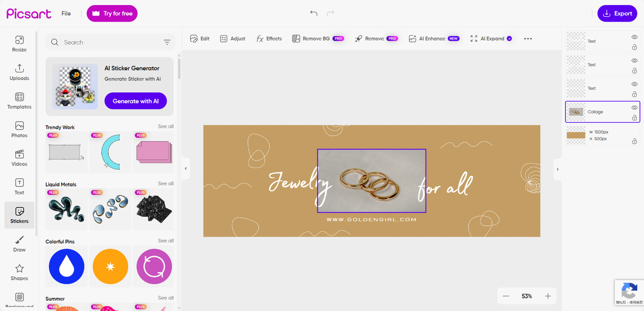Add the pink stacked papers sticker
This screenshot has height=311, width=644.
154,153
